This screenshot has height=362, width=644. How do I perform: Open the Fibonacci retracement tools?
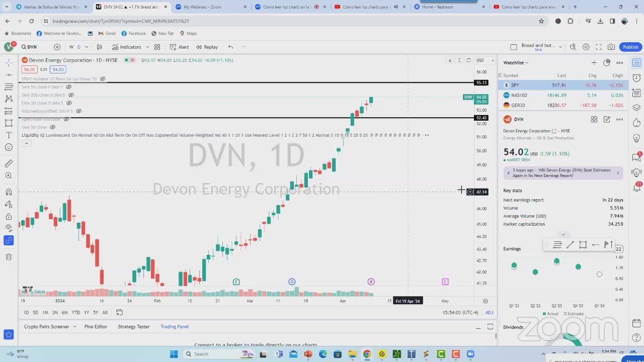pos(9,86)
